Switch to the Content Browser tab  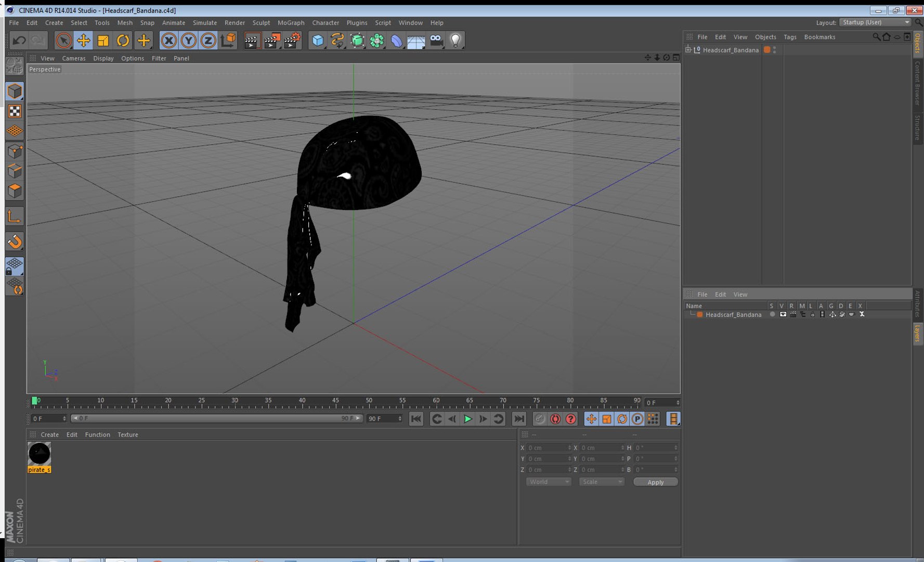[918, 83]
